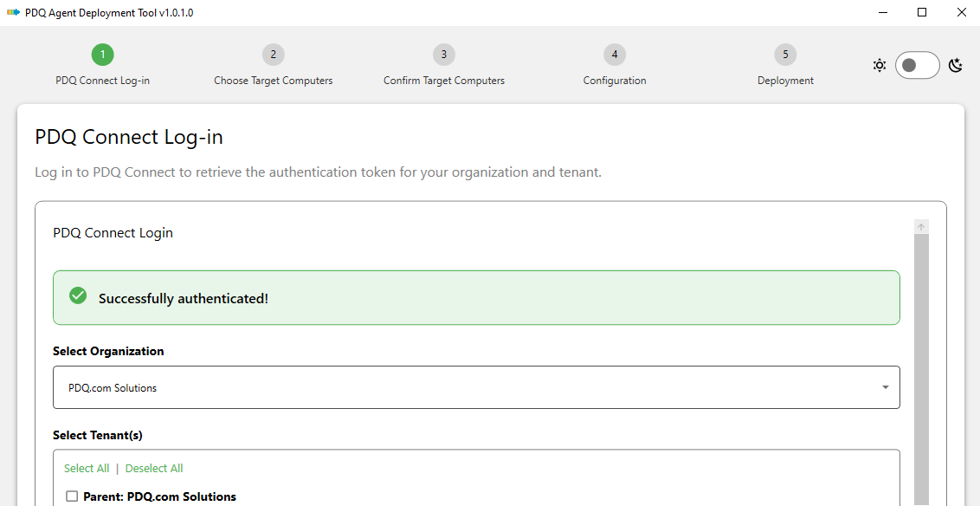Click the Successfully authenticated! message

[x=184, y=299]
